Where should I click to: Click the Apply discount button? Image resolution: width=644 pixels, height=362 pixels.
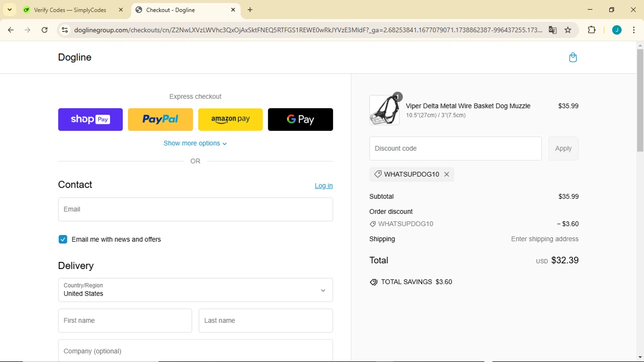(563, 149)
